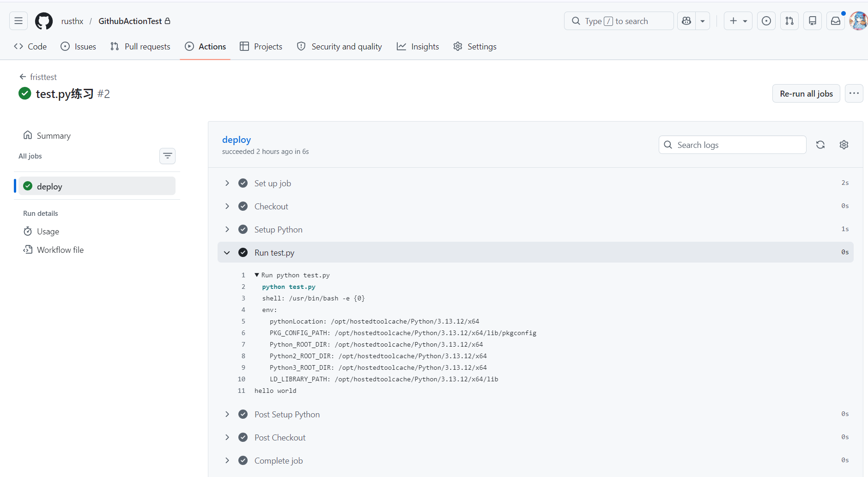The image size is (868, 477).
Task: Open the create new plus dropdown
Action: click(x=738, y=21)
